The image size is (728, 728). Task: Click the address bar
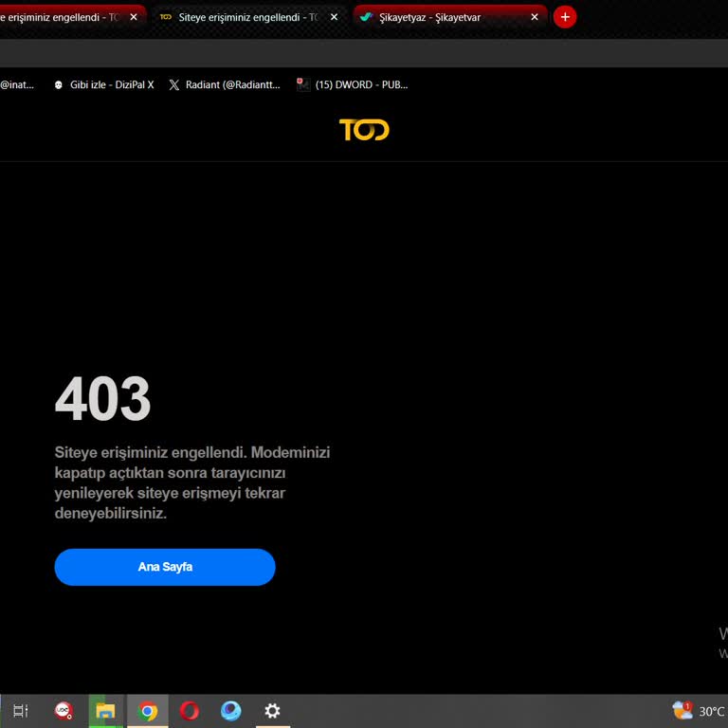point(364,53)
